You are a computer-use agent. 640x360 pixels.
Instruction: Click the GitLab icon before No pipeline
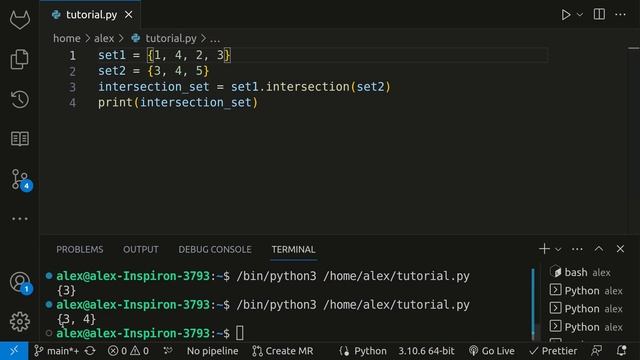point(168,351)
